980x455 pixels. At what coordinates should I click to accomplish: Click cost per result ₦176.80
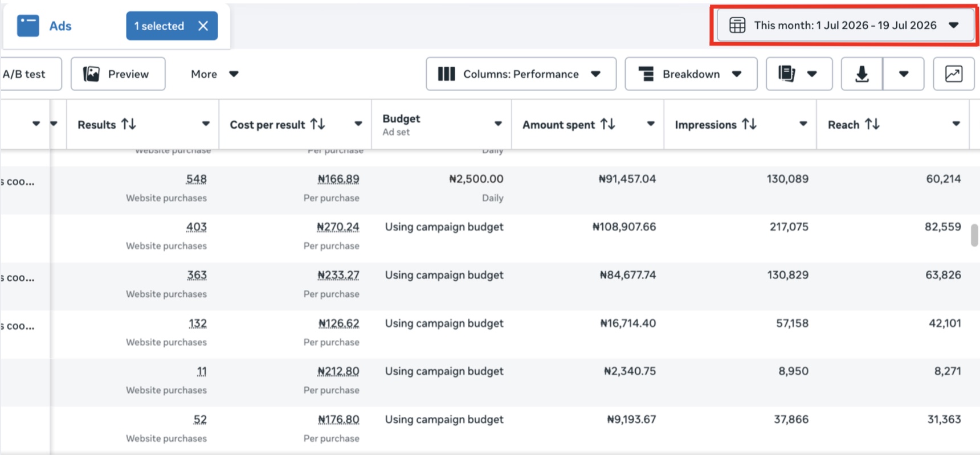pyautogui.click(x=338, y=420)
